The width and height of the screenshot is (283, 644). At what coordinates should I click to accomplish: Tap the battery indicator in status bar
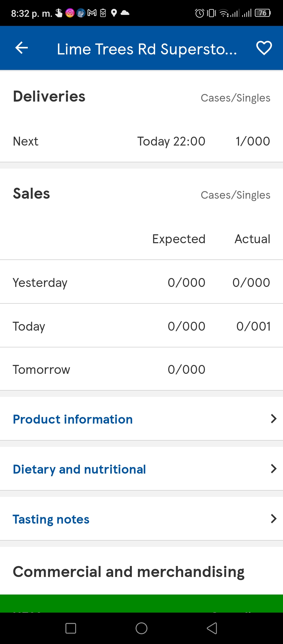point(263,13)
